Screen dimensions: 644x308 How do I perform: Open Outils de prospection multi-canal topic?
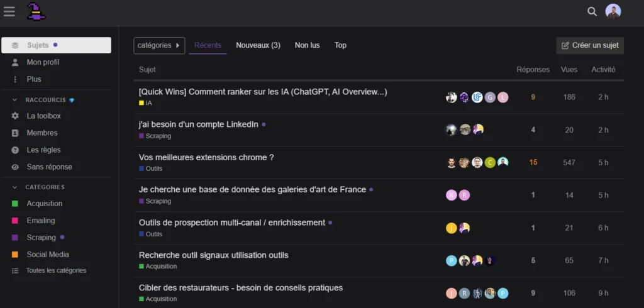pyautogui.click(x=232, y=223)
